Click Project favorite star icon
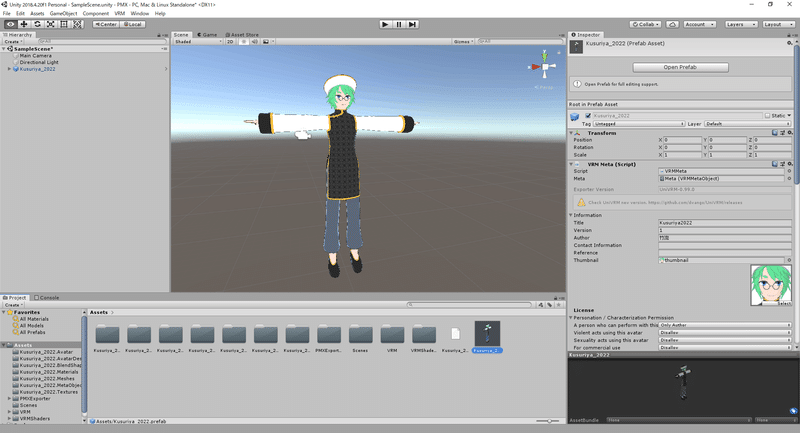This screenshot has width=800, height=433. point(559,304)
